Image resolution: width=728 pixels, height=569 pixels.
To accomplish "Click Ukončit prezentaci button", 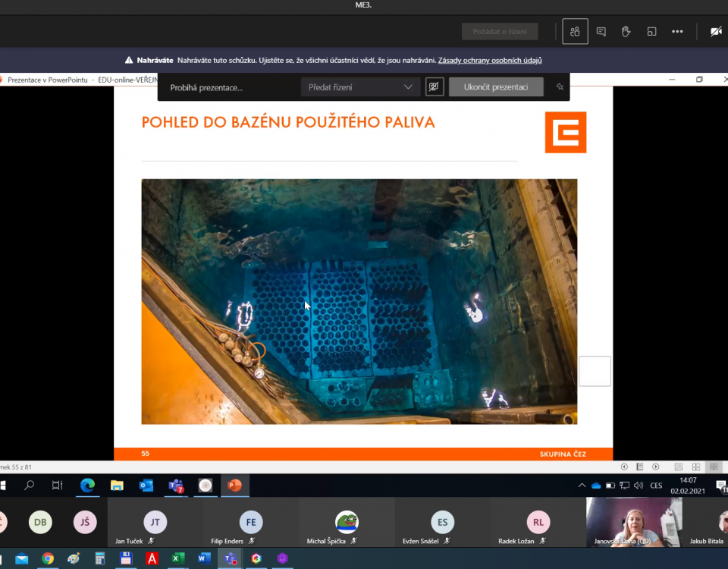I will point(496,86).
